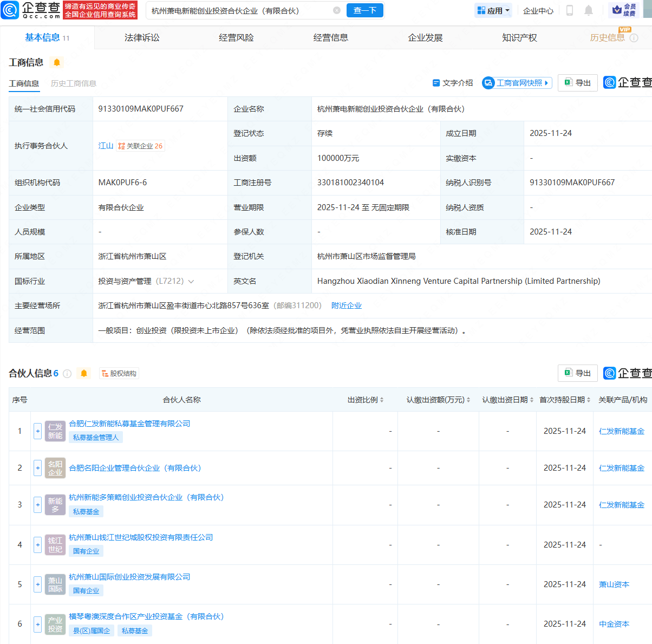Click the info icon beside 合伙人信息
This screenshot has width=652, height=644.
tap(67, 373)
